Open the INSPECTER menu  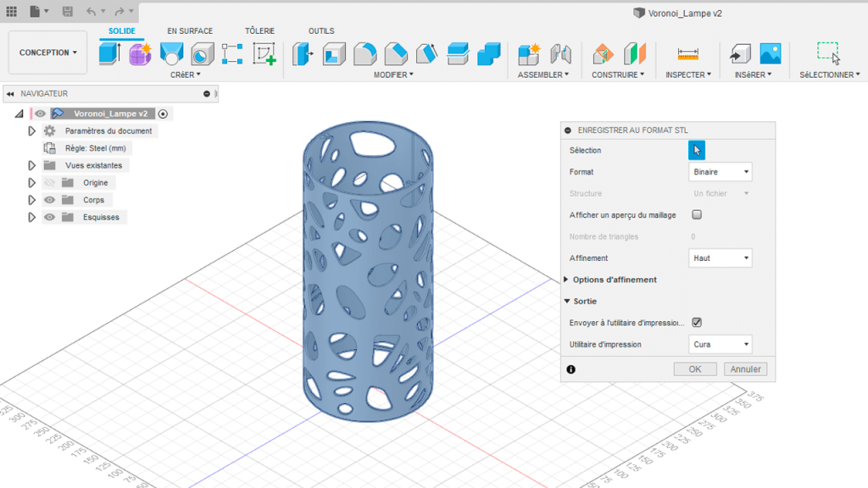coord(688,75)
